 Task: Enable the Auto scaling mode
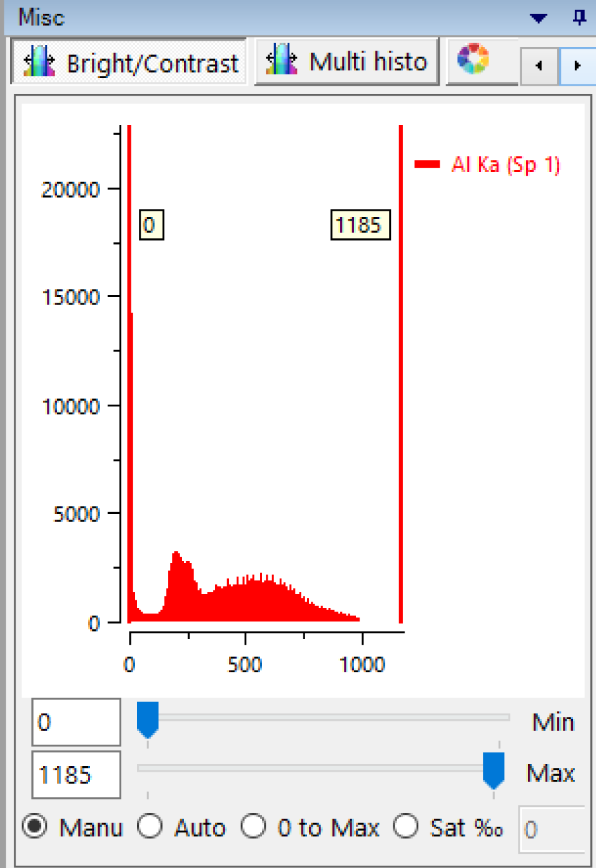(150, 827)
